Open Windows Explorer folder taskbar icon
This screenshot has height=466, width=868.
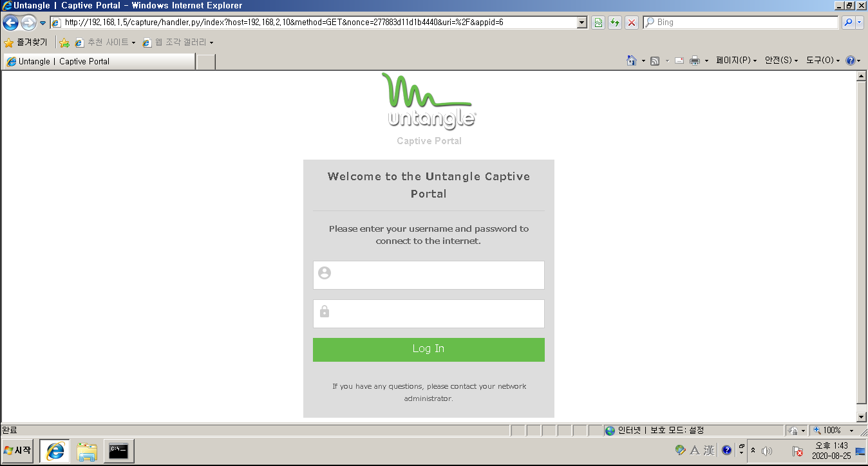87,451
